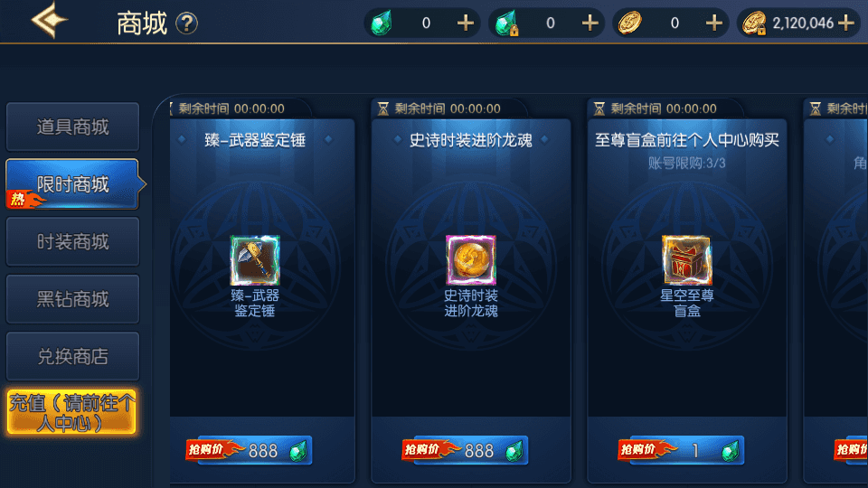Screen dimensions: 868x488
Task: Add gold coins with plus icon
Action: click(714, 23)
